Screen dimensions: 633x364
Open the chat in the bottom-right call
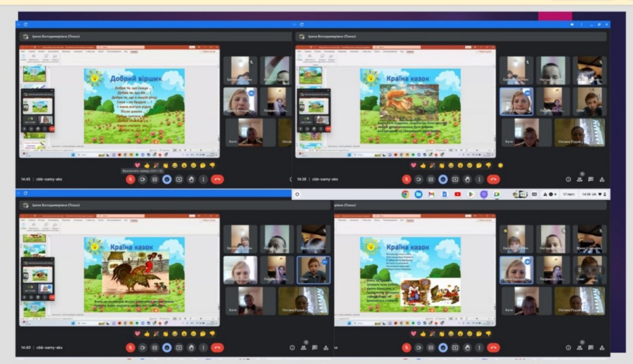591,348
